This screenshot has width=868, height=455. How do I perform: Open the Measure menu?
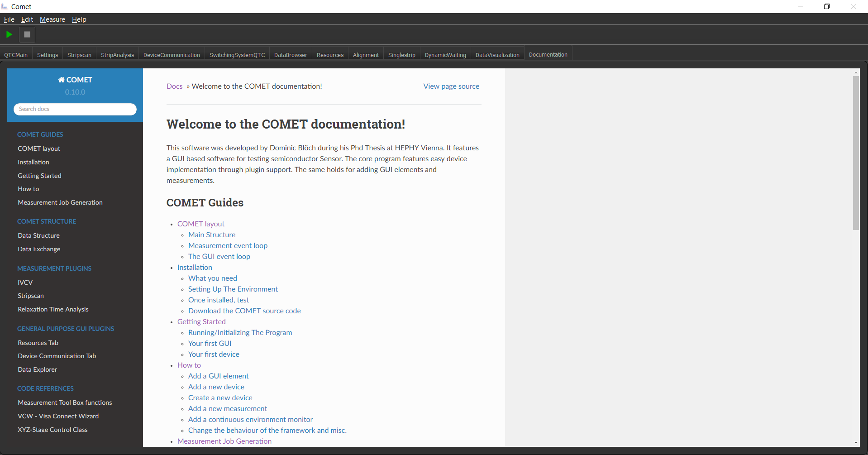(x=52, y=19)
